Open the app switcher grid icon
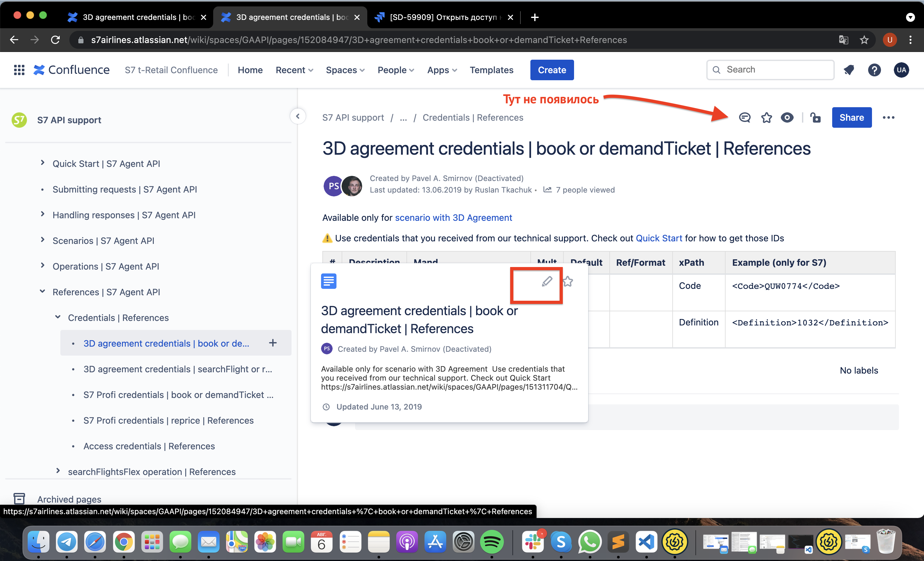924x561 pixels. (19, 70)
